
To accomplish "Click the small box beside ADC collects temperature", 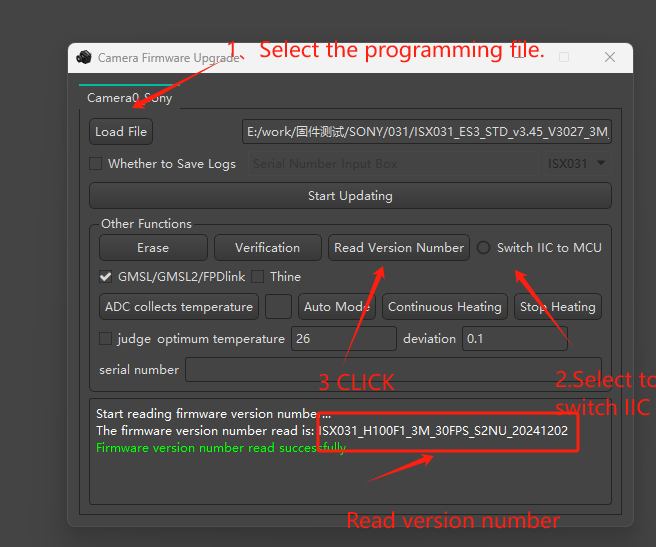I will click(x=279, y=307).
